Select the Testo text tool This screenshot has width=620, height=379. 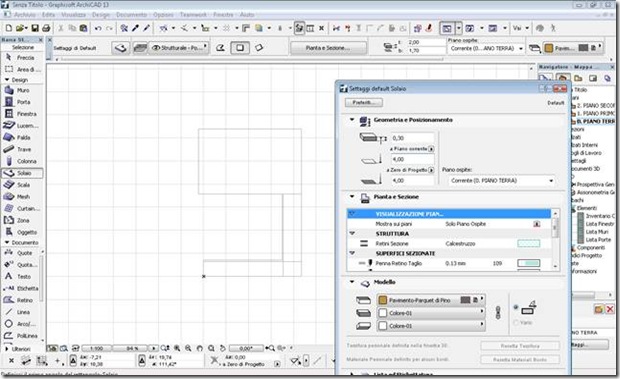coord(21,277)
